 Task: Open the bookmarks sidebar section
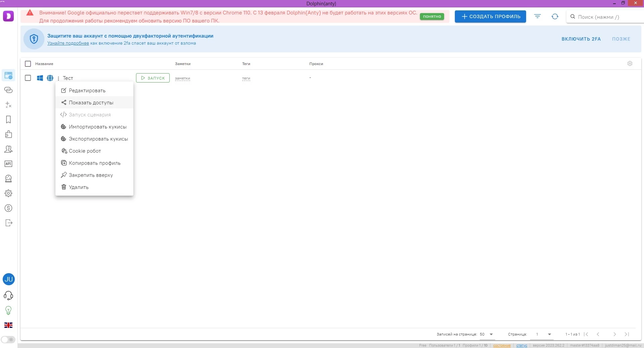[8, 119]
